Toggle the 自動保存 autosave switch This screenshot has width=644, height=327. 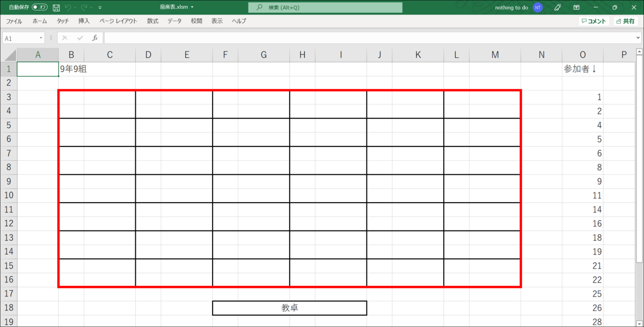click(x=40, y=7)
